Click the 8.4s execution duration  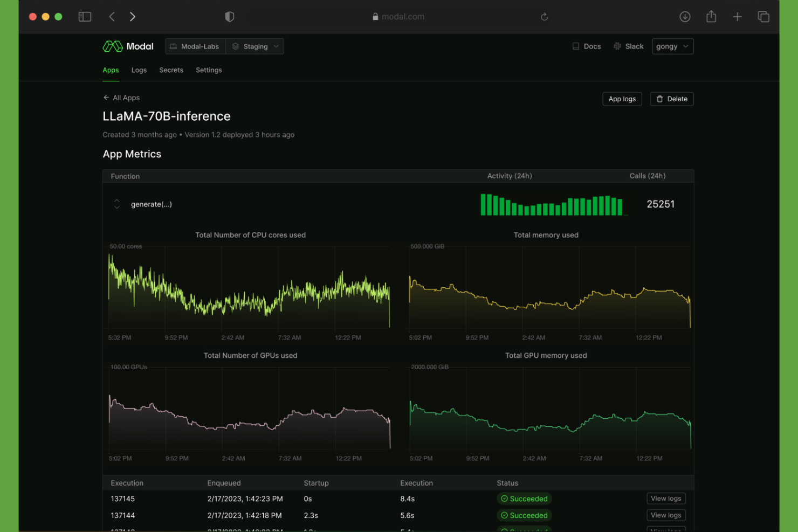[x=408, y=499]
